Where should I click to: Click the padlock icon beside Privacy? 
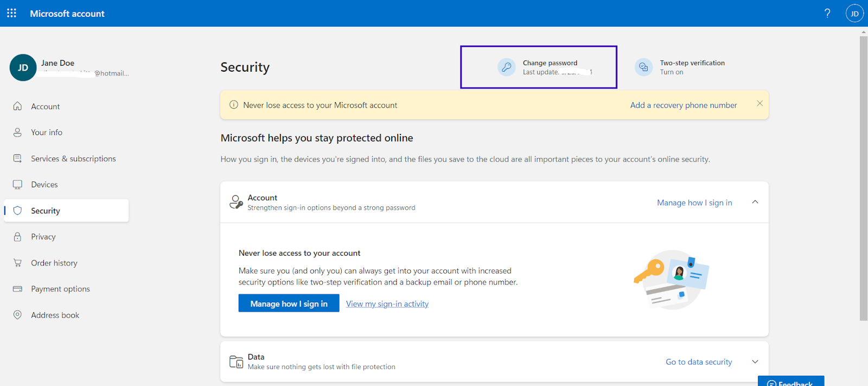[x=17, y=237]
